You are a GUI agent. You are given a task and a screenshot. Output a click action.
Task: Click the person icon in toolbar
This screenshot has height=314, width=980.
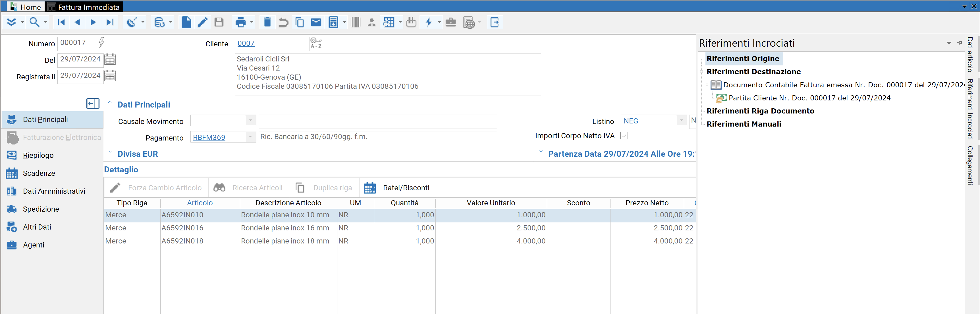pos(372,22)
